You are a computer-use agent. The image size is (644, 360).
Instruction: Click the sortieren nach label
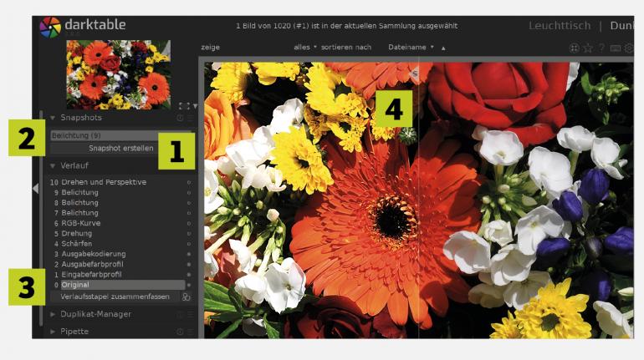[346, 47]
